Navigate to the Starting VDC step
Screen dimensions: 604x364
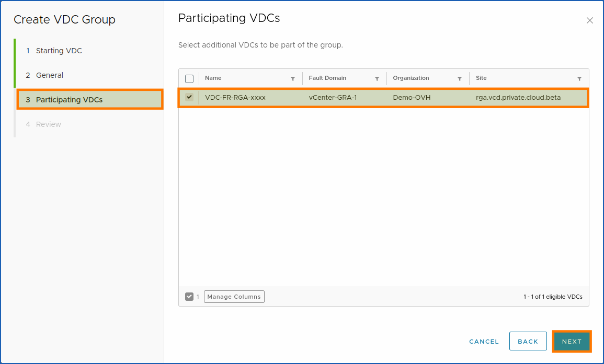pos(59,51)
